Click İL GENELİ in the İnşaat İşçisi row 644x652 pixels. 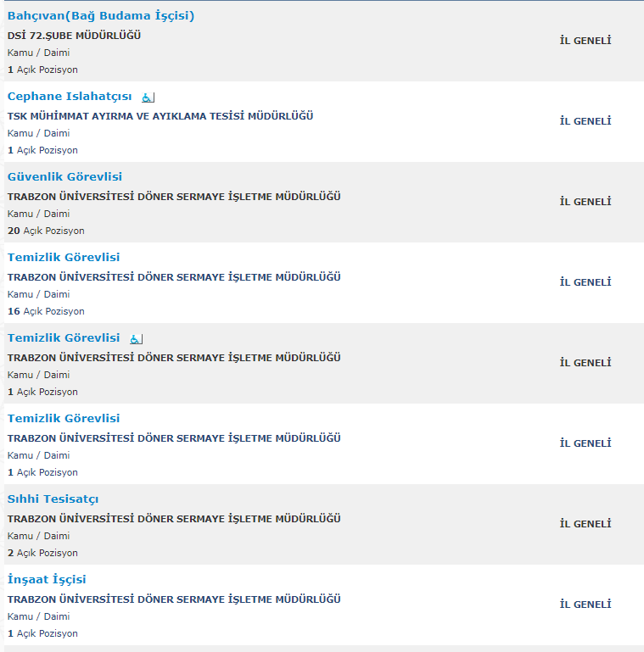coord(585,605)
